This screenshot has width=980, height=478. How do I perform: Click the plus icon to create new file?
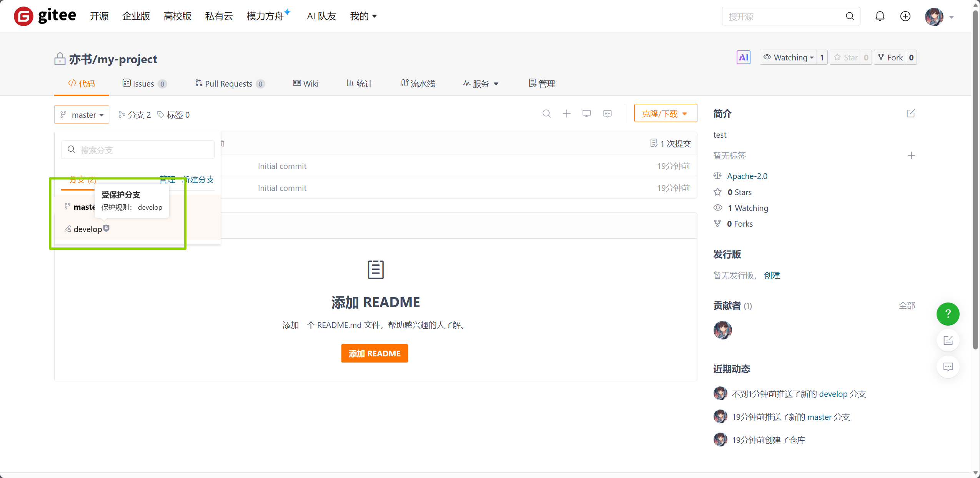pyautogui.click(x=566, y=114)
